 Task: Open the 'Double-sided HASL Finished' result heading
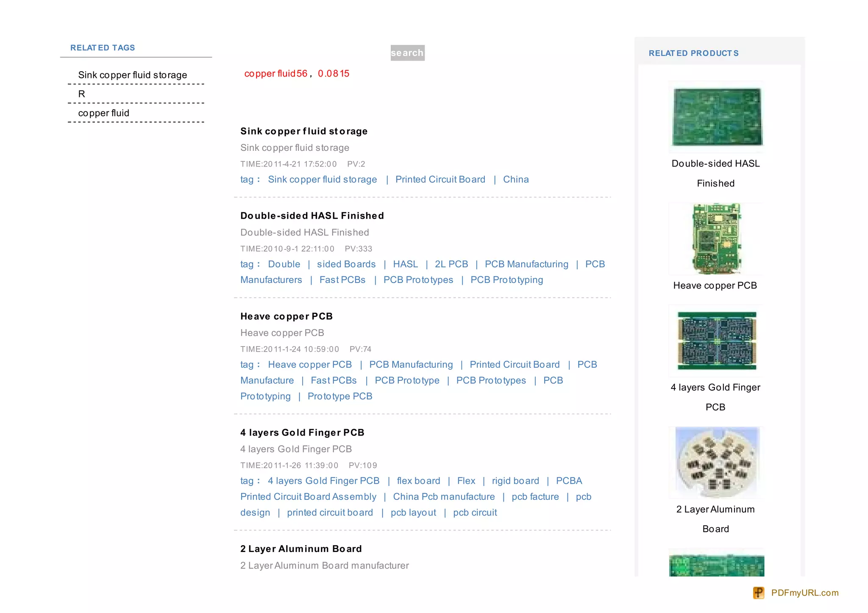(x=312, y=216)
